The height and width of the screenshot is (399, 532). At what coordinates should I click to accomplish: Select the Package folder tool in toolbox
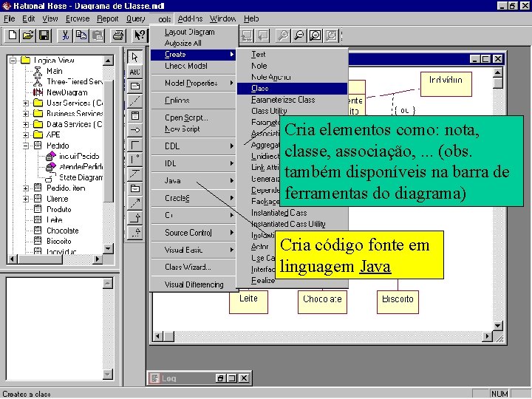click(x=135, y=188)
